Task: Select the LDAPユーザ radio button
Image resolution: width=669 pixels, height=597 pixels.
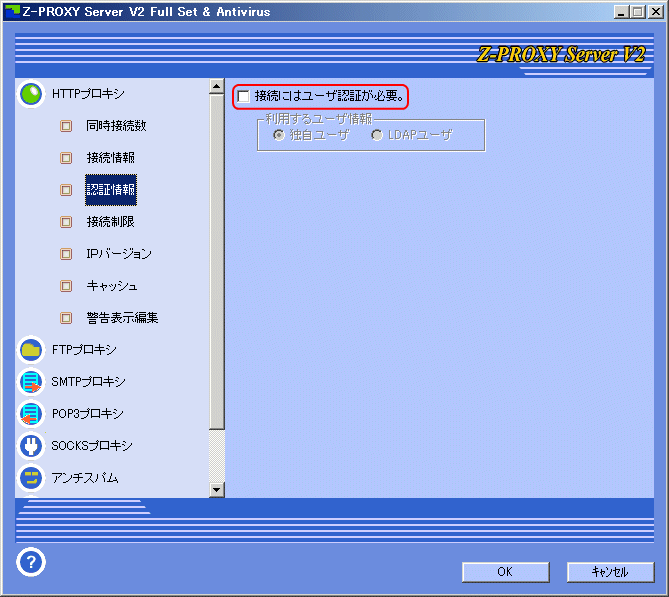Action: tap(377, 135)
